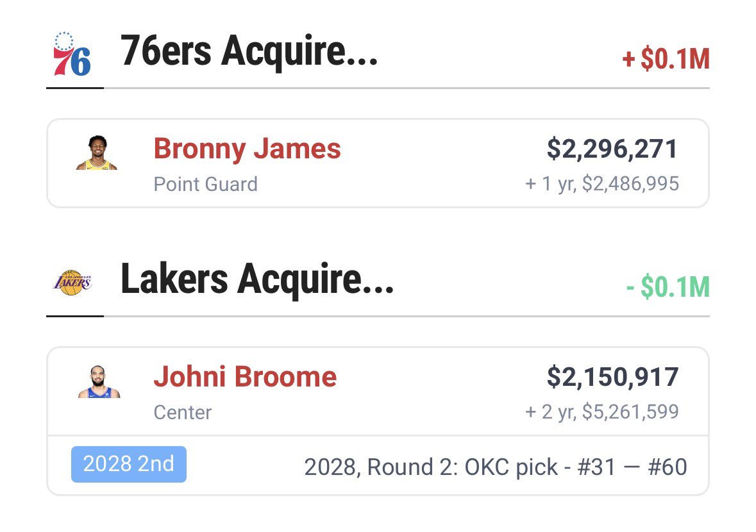Open Bronny James player link
Viewport: 756px width, 532px height.
pyautogui.click(x=248, y=149)
